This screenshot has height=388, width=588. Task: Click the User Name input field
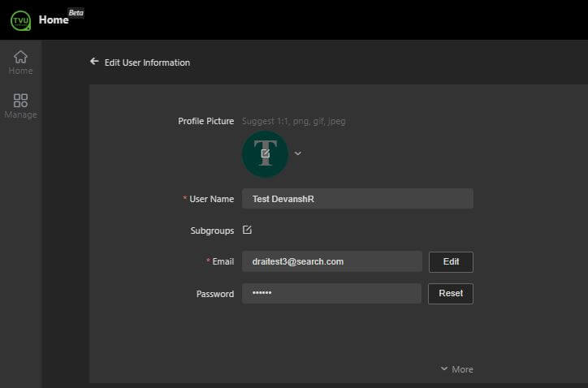click(357, 199)
